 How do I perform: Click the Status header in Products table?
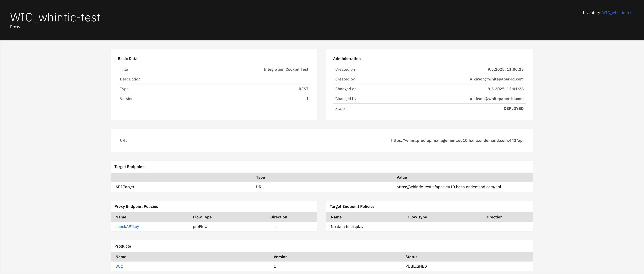[x=411, y=257]
